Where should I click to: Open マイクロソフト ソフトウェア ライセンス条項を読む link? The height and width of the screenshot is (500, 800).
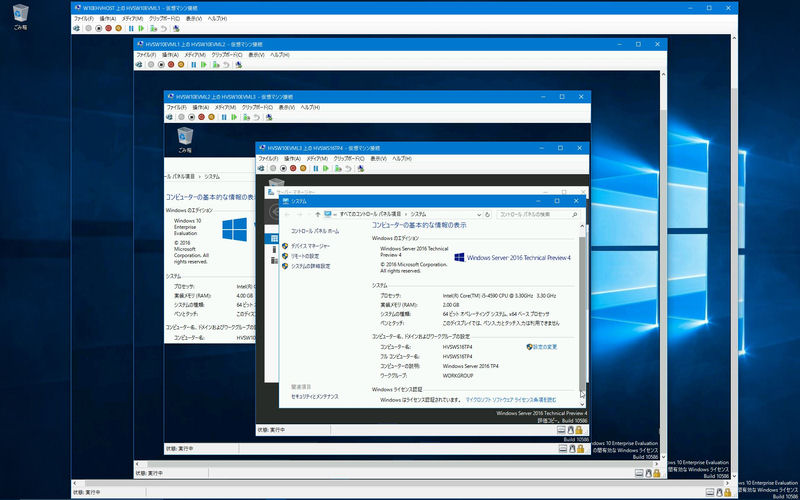point(511,400)
